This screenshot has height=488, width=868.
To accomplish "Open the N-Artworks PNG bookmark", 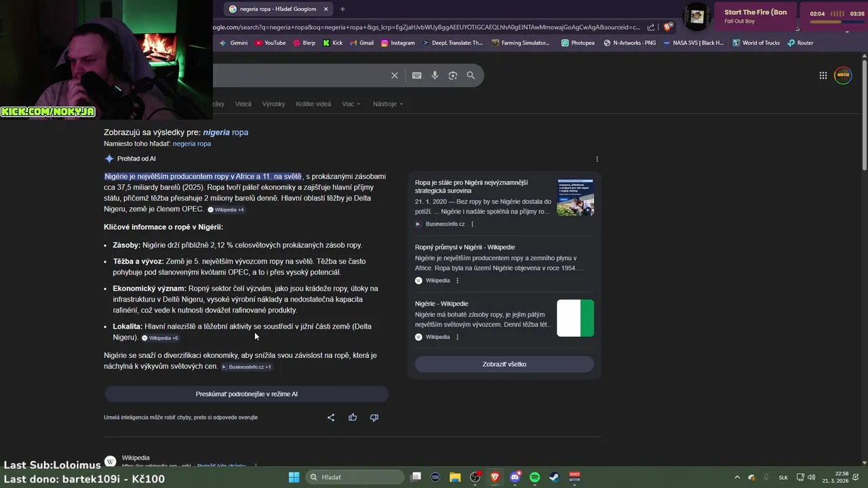I will pyautogui.click(x=629, y=43).
